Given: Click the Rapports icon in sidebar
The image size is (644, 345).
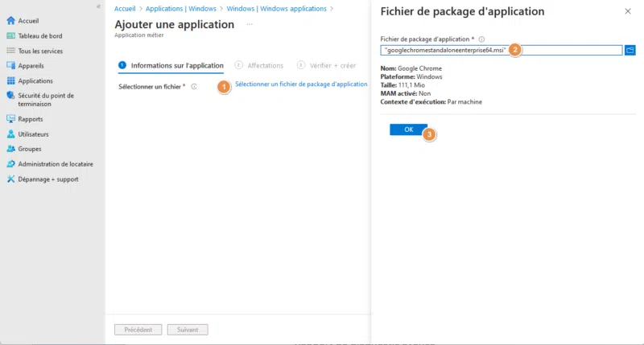Looking at the screenshot, I should click(11, 119).
